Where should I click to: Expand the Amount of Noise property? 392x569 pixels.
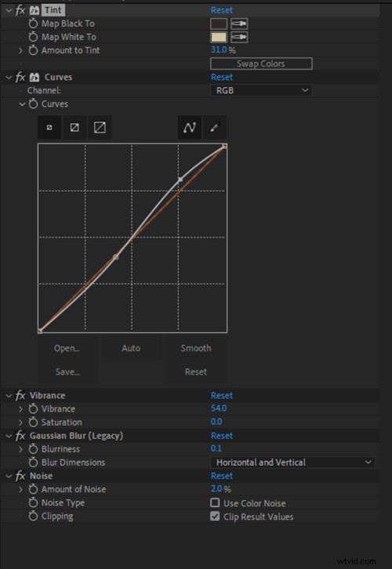(20, 490)
